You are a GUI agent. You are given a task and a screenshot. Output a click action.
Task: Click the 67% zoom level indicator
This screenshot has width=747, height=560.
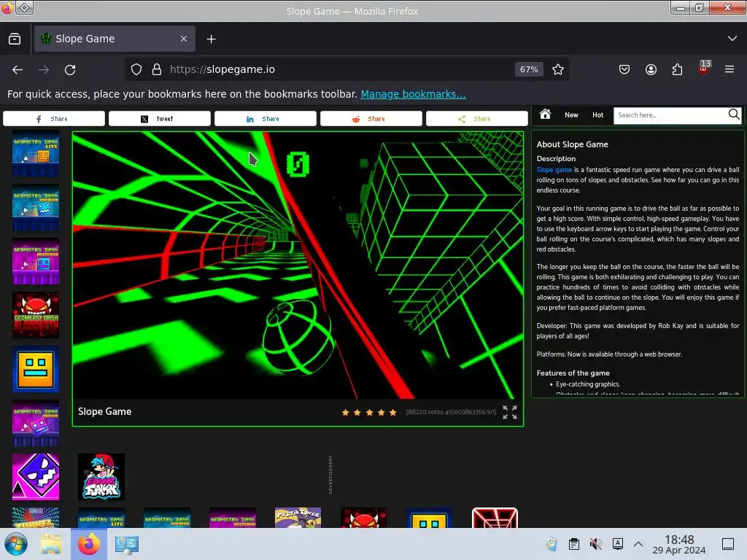(529, 69)
